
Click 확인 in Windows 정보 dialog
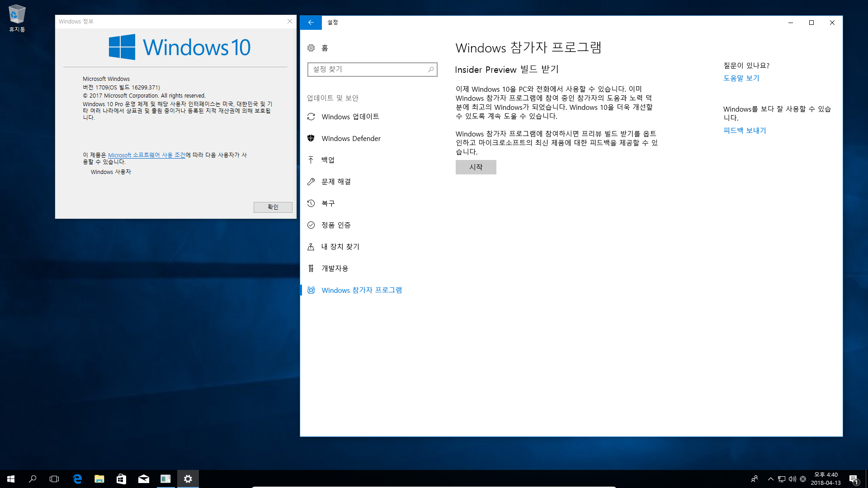point(273,207)
